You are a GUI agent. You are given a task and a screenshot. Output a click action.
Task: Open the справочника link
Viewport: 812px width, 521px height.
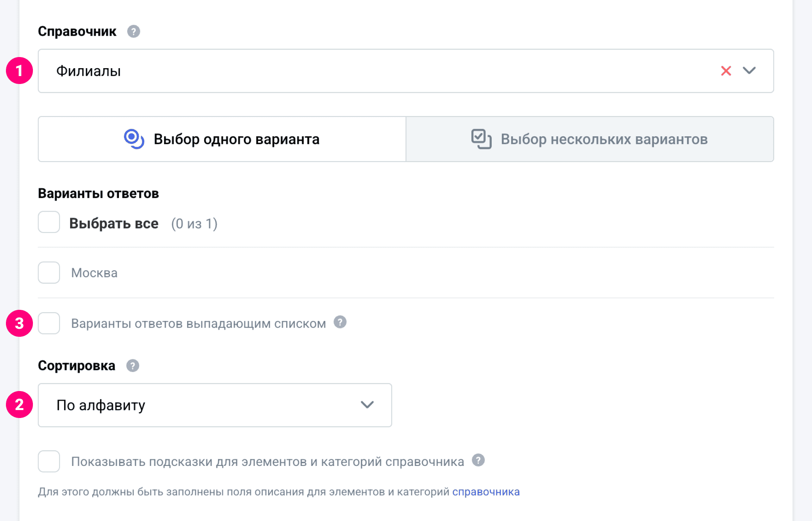pyautogui.click(x=486, y=492)
